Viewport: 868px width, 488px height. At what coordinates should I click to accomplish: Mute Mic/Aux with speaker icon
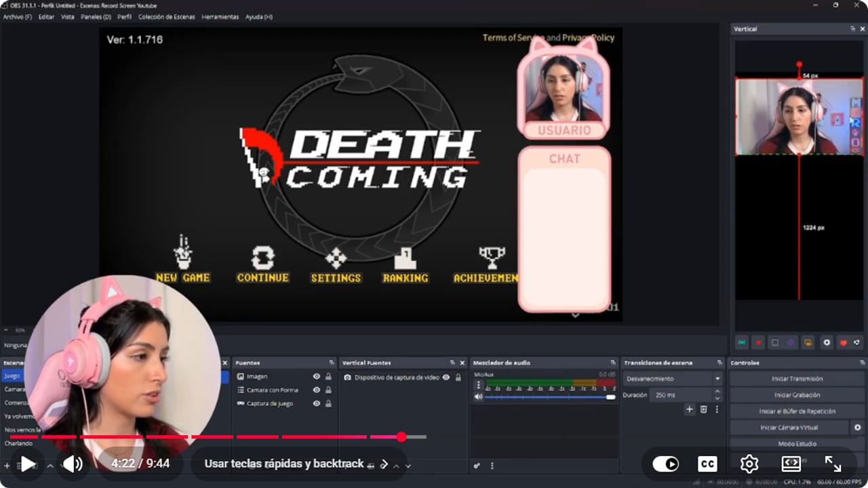(479, 396)
